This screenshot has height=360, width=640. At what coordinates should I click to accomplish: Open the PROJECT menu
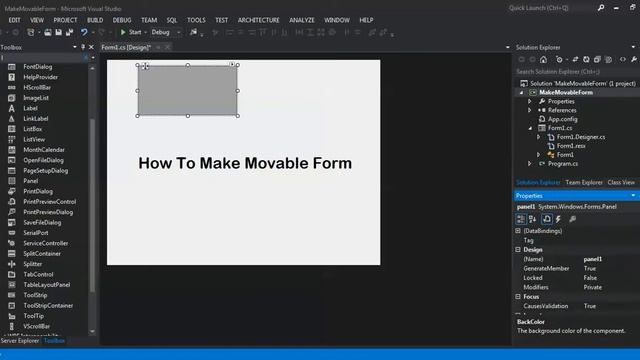point(65,20)
